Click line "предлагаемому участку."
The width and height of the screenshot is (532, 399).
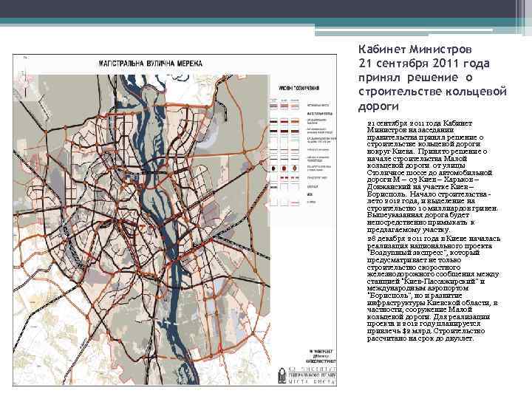point(408,230)
